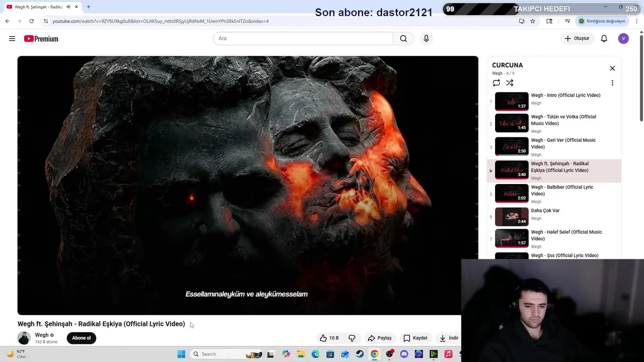Like the video with thumbs up
This screenshot has width=644, height=362.
click(330, 338)
